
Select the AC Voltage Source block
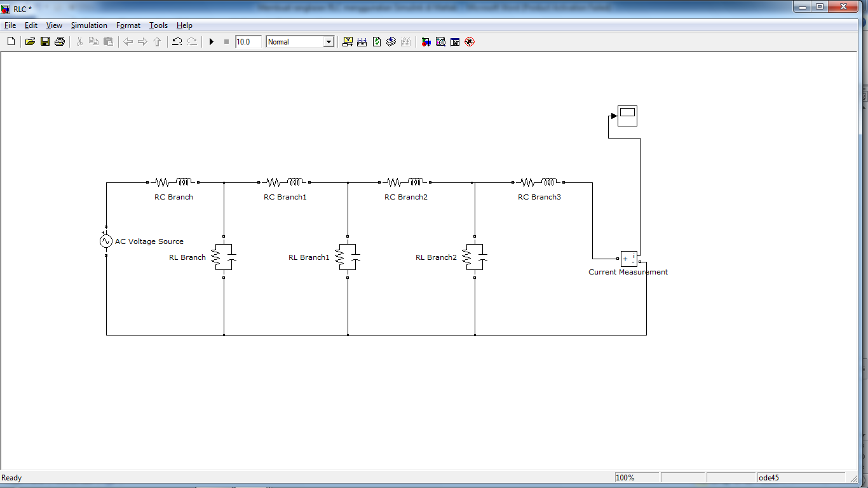point(105,241)
